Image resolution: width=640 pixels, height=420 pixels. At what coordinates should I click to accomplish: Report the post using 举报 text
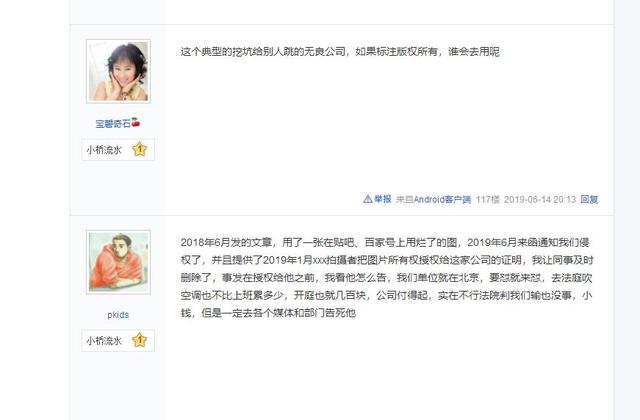click(x=383, y=199)
